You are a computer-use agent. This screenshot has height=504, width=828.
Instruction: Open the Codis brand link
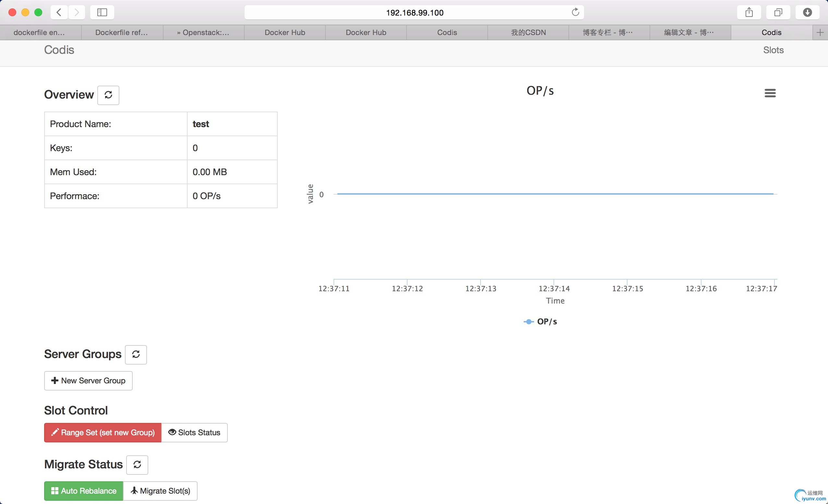[x=59, y=50]
